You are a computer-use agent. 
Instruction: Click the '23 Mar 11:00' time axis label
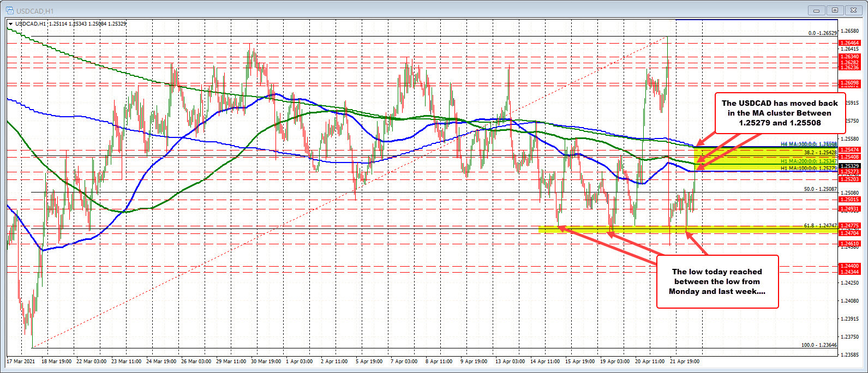127,361
